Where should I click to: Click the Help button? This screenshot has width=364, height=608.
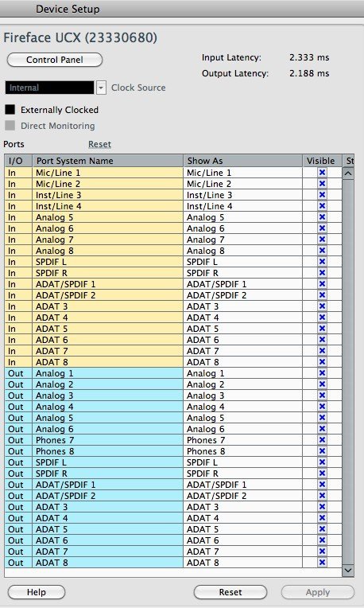pos(37,592)
